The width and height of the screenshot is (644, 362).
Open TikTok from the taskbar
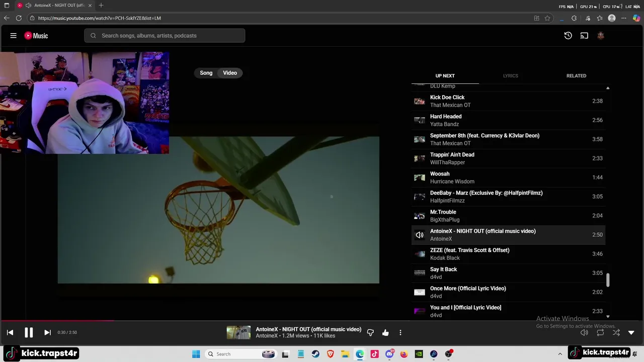(x=374, y=354)
